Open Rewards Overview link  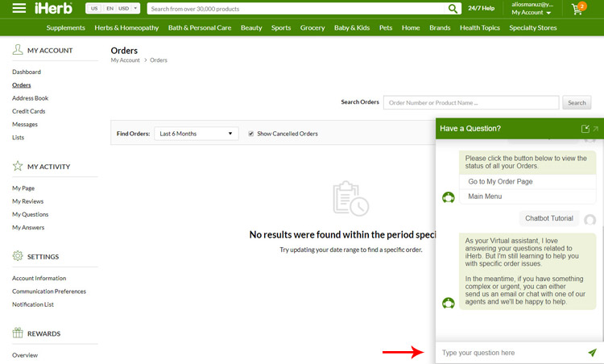[25, 355]
